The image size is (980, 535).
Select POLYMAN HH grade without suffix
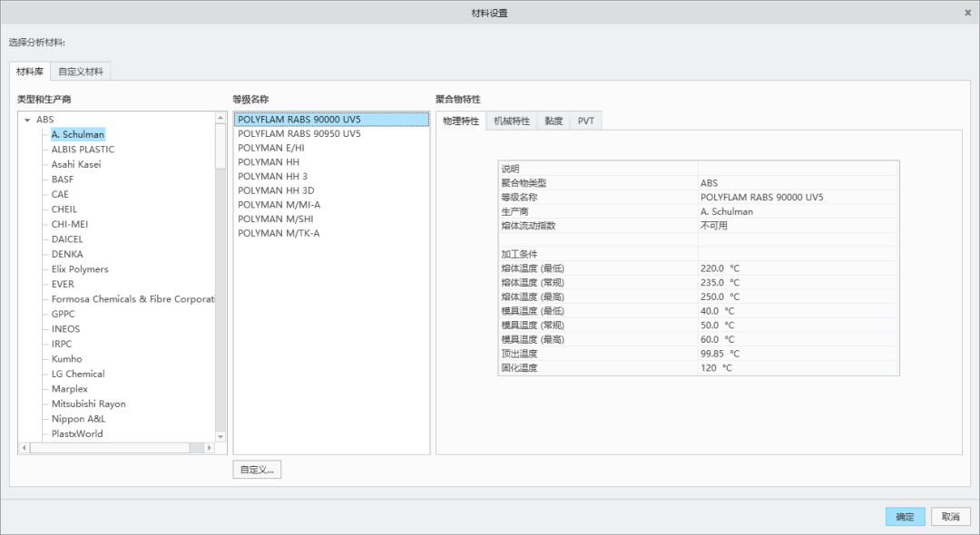tap(332, 161)
